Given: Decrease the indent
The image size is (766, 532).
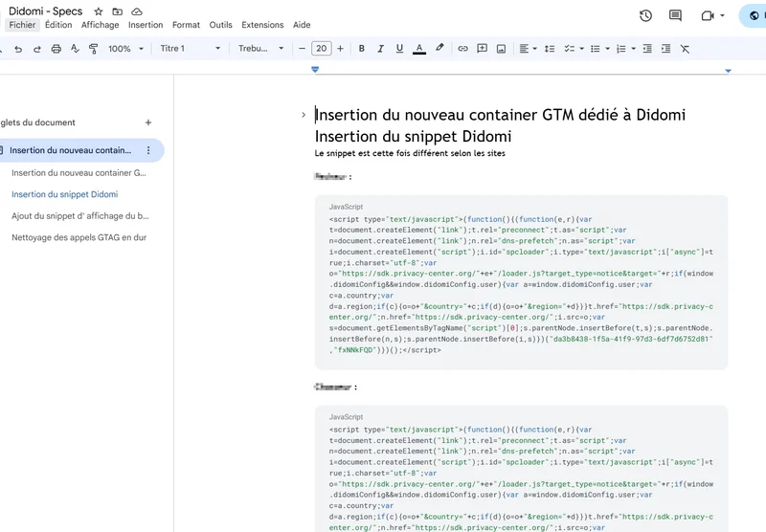Looking at the screenshot, I should [647, 49].
